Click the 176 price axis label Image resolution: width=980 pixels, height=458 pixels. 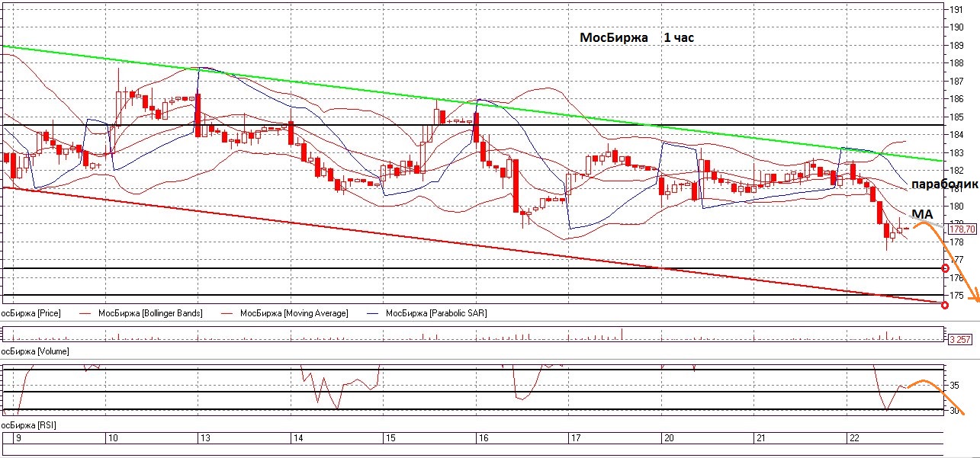tap(957, 277)
